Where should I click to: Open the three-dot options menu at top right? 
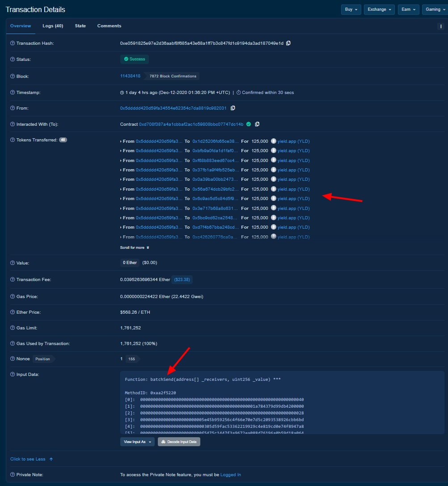click(x=441, y=26)
